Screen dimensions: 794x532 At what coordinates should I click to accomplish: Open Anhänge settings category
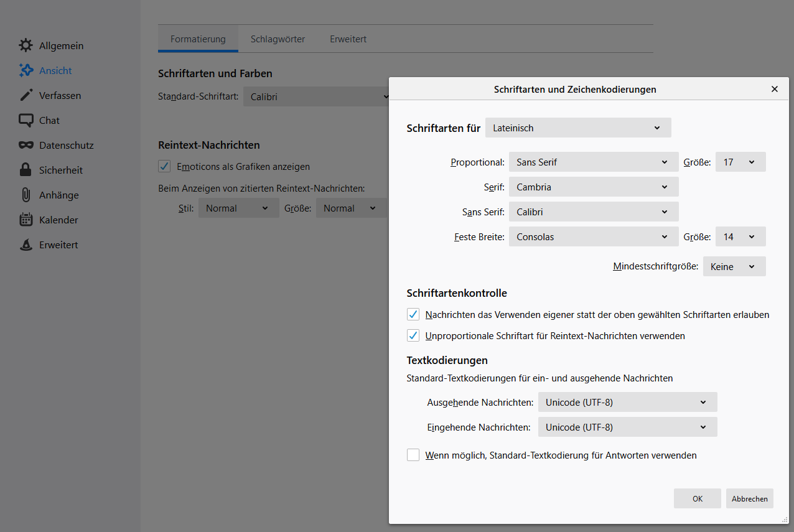coord(58,195)
